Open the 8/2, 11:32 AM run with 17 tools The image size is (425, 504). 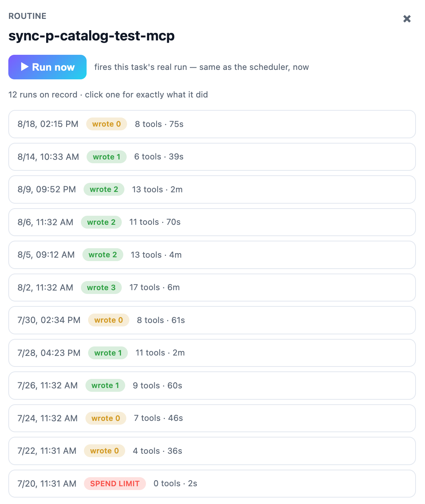(x=212, y=288)
